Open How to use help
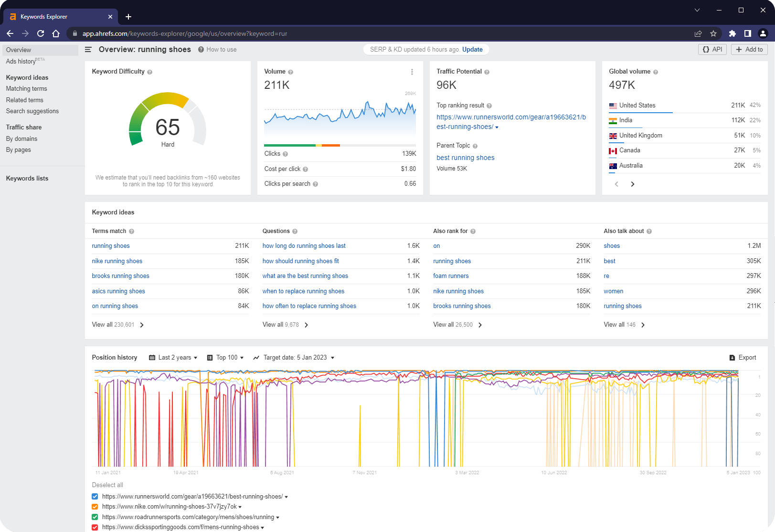The width and height of the screenshot is (775, 532). pyautogui.click(x=217, y=50)
